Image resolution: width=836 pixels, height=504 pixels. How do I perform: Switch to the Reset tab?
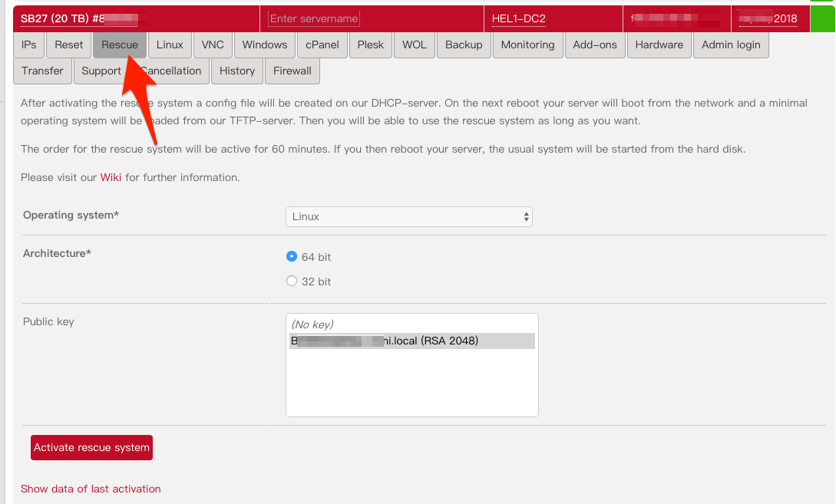pos(68,45)
